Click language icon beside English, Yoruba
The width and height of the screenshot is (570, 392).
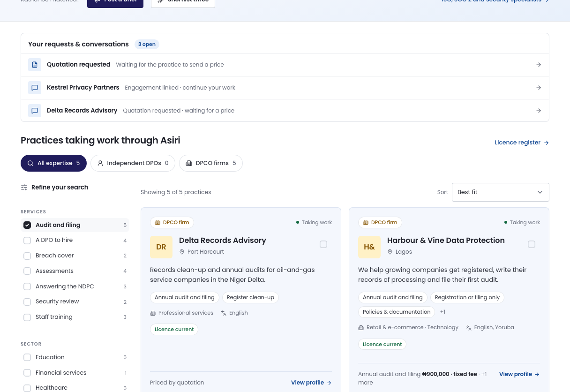coord(469,328)
